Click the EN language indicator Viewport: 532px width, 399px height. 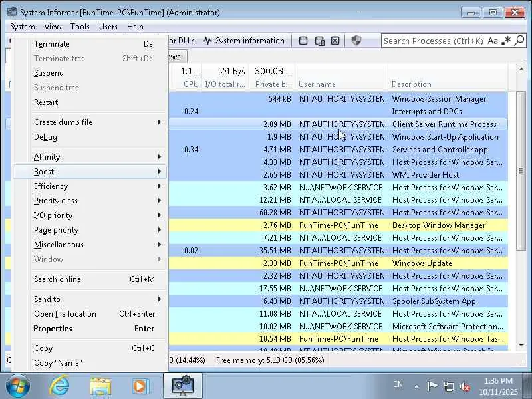tap(398, 384)
